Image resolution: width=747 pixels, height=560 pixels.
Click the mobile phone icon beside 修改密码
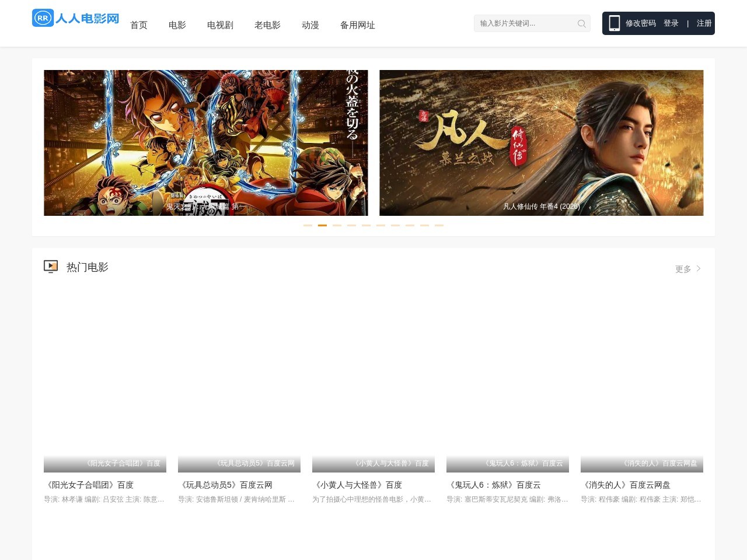[614, 23]
